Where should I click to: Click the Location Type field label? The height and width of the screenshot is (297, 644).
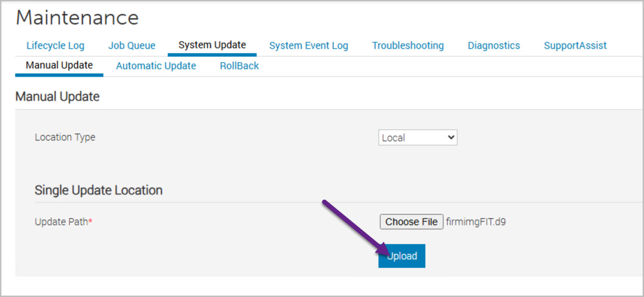click(65, 137)
